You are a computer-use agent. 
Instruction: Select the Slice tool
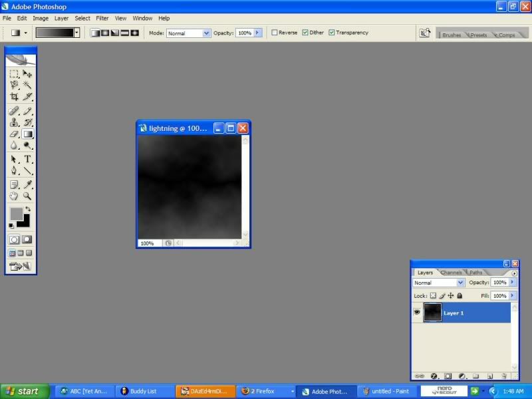27,96
